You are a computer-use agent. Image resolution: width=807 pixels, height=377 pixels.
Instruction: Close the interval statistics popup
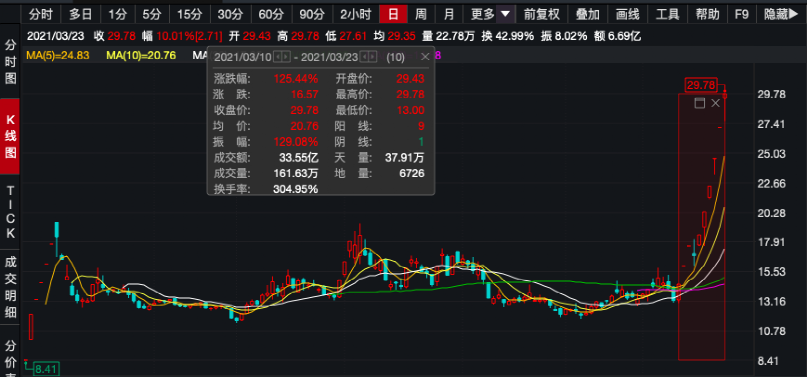pyautogui.click(x=425, y=57)
